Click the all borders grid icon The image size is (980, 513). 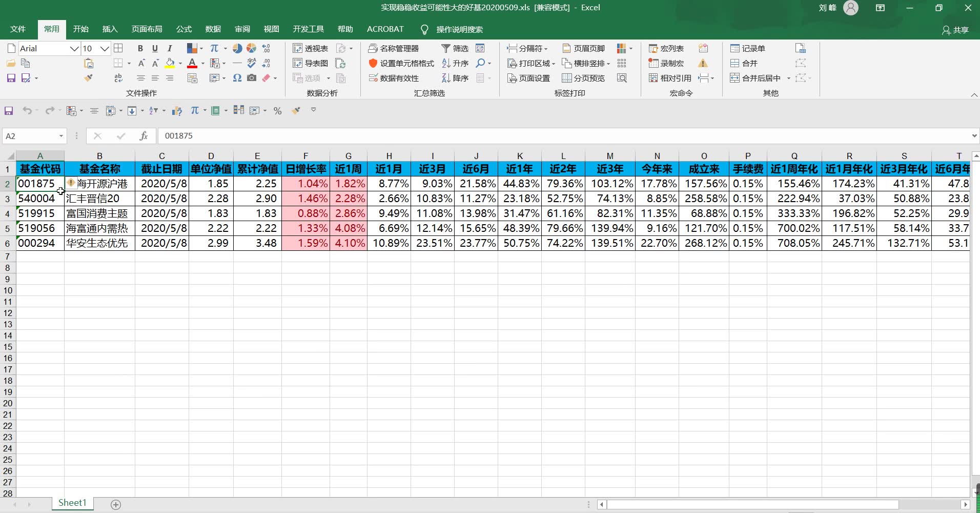118,48
